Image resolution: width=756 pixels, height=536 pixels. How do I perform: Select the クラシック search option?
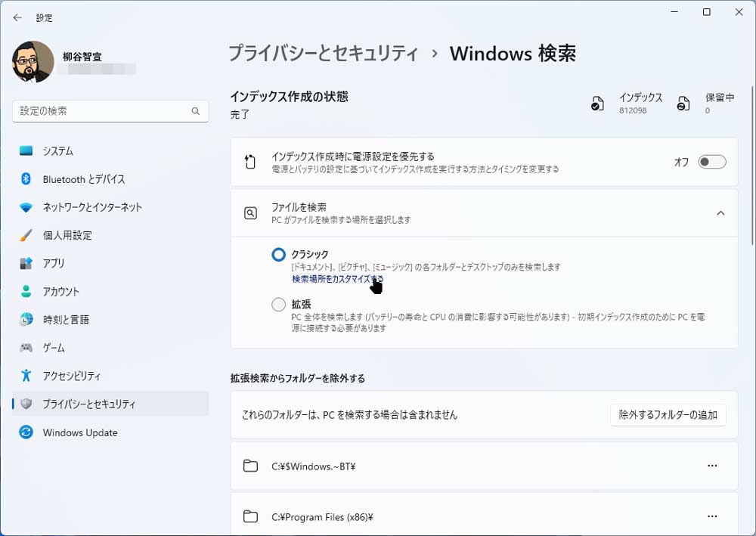[x=277, y=255]
